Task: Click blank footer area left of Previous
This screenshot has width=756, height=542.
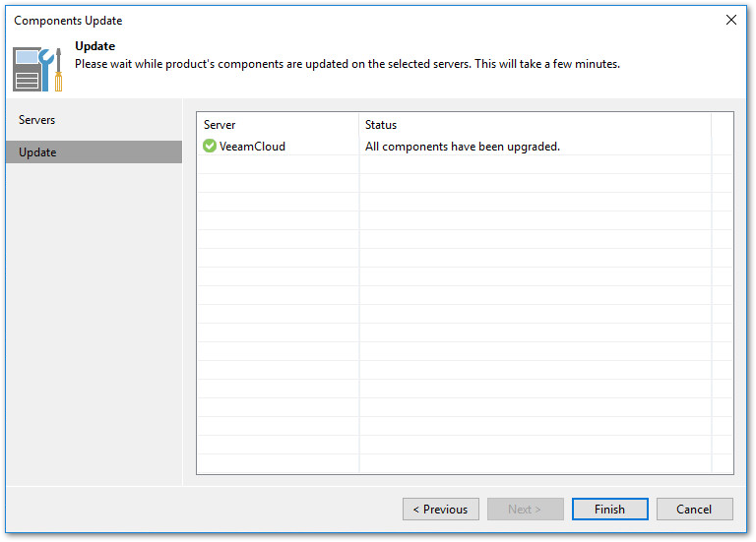Action: [197, 510]
